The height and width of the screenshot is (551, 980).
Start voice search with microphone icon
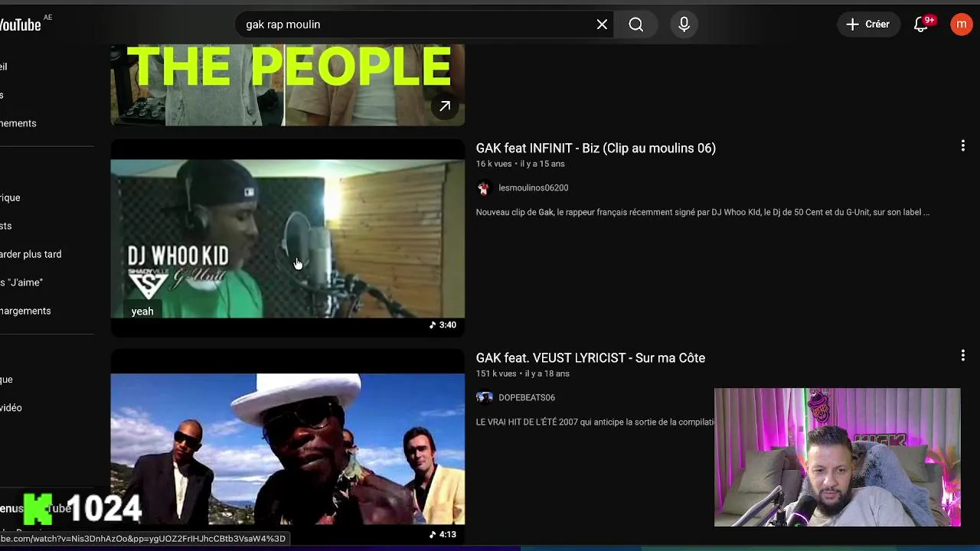[684, 24]
